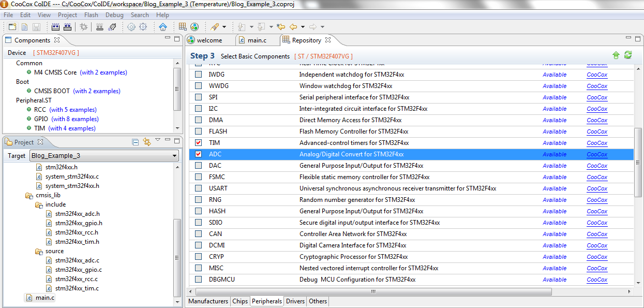
Task: Switch to the Drivers tab at bottom
Action: pyautogui.click(x=295, y=301)
